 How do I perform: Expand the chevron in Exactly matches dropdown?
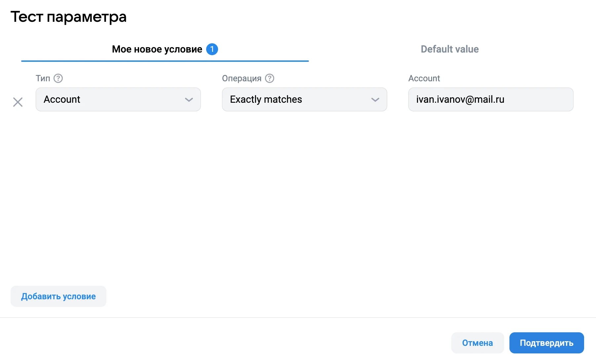[375, 99]
